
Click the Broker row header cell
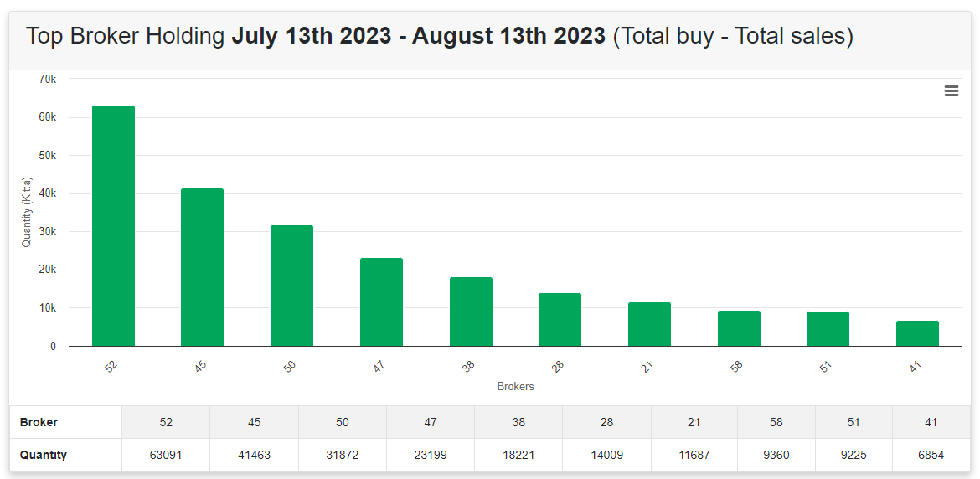pos(65,422)
